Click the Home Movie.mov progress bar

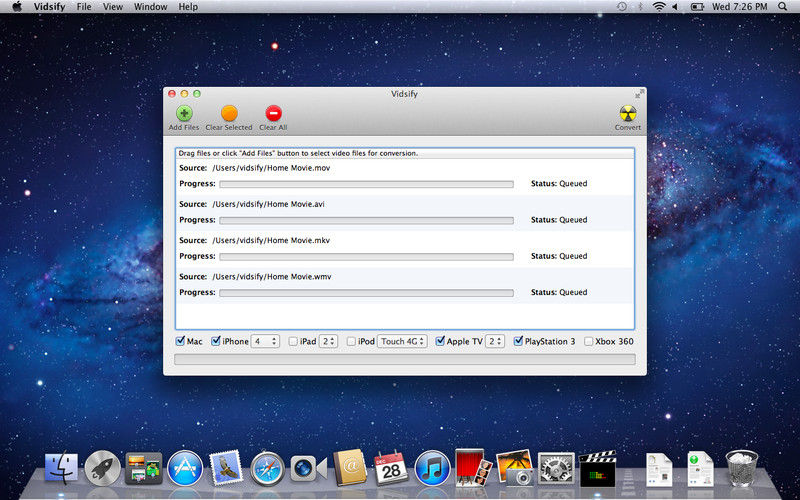(366, 184)
